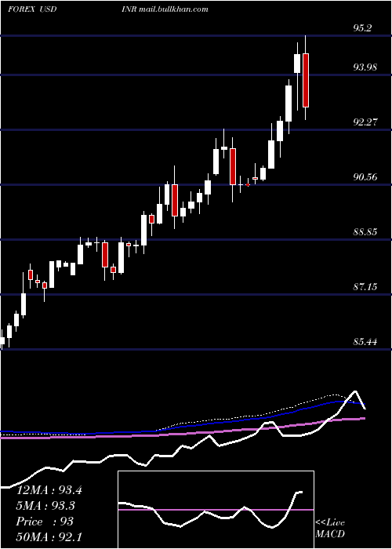
Task: Click the 90.56 price axis label
Action: click(x=365, y=177)
